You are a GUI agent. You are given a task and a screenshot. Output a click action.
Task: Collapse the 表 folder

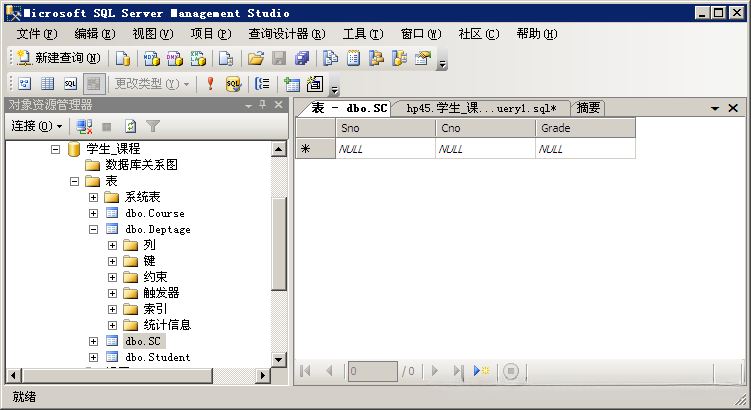[x=74, y=182]
